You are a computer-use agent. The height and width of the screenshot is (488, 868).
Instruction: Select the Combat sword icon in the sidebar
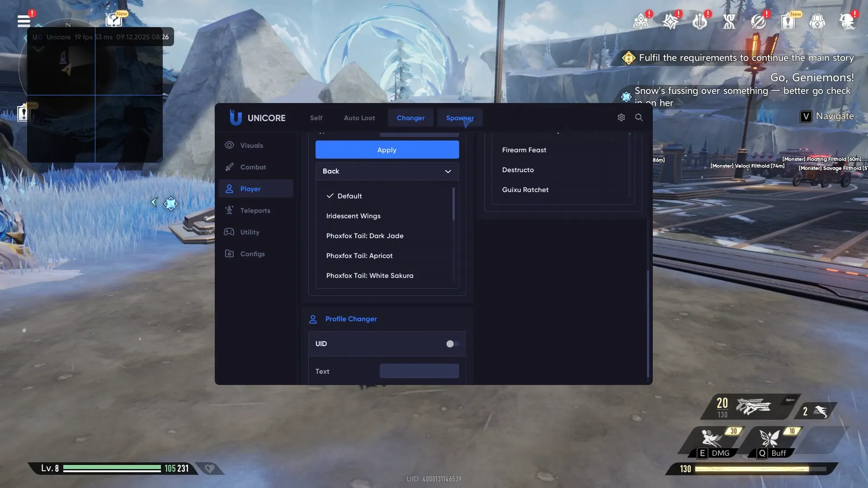coord(230,167)
